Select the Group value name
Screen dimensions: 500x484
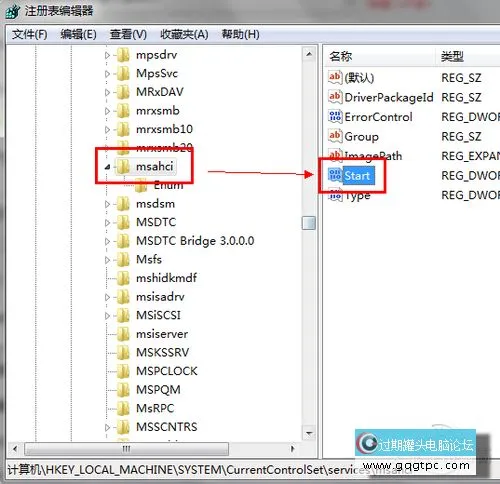[362, 137]
